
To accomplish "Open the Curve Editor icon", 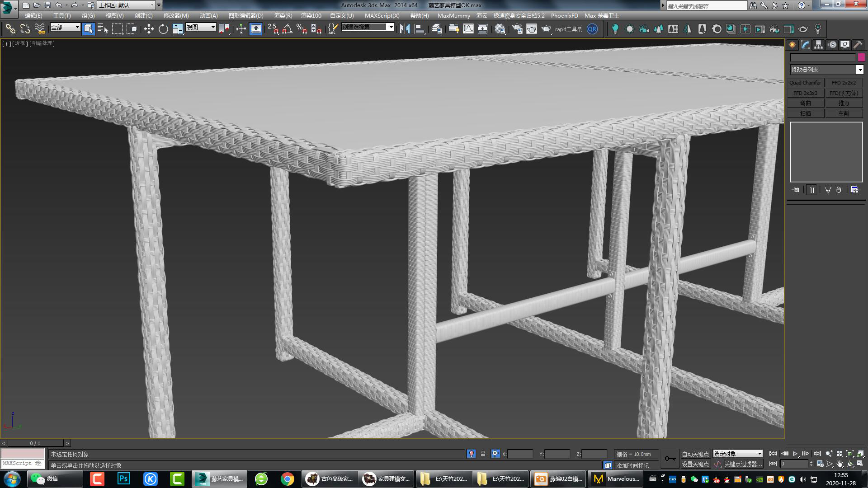I will [x=469, y=28].
